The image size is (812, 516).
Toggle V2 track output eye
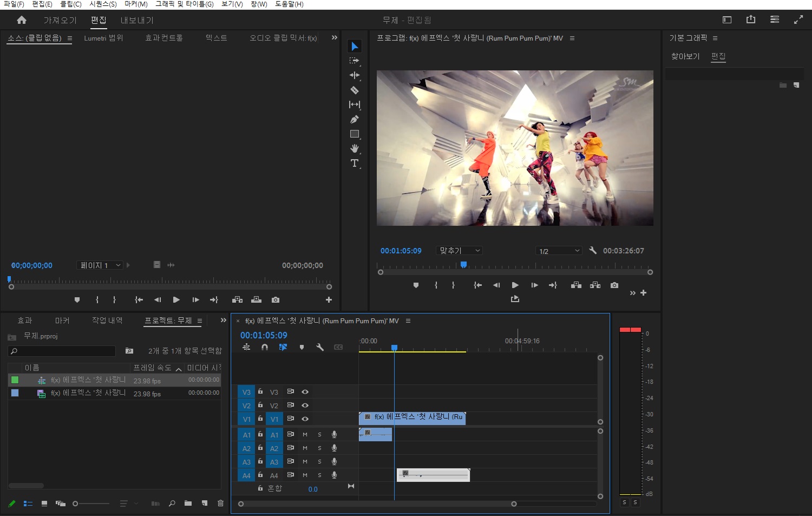point(305,405)
